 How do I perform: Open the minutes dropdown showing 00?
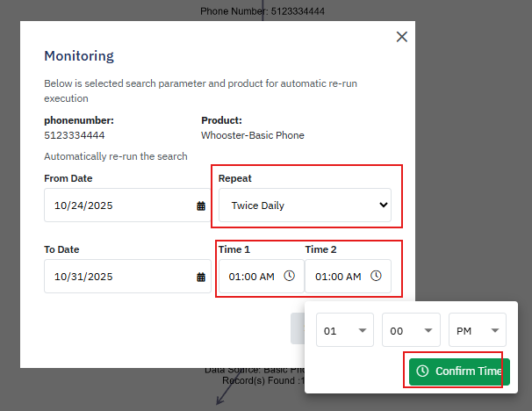coord(410,331)
